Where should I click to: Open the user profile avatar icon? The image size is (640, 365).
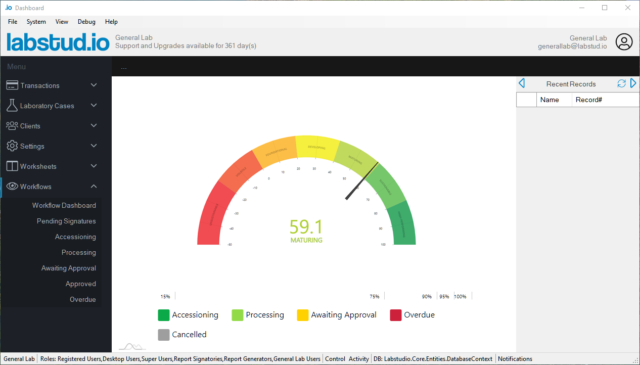pyautogui.click(x=624, y=42)
